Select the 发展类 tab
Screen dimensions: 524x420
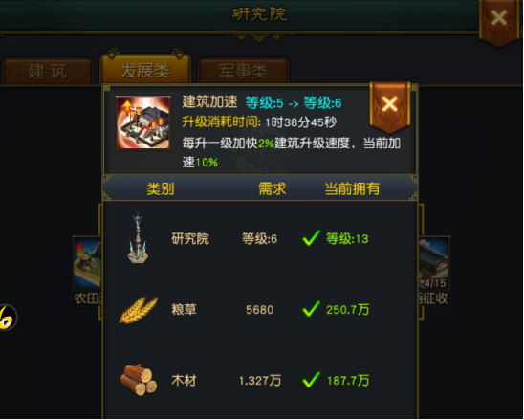pyautogui.click(x=145, y=70)
